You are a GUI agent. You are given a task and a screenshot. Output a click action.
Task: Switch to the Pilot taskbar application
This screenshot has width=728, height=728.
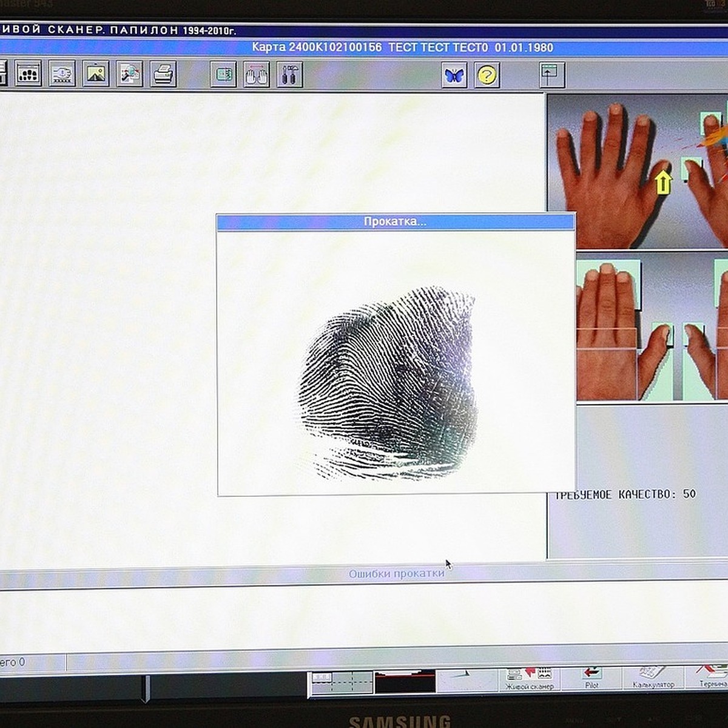point(591,678)
